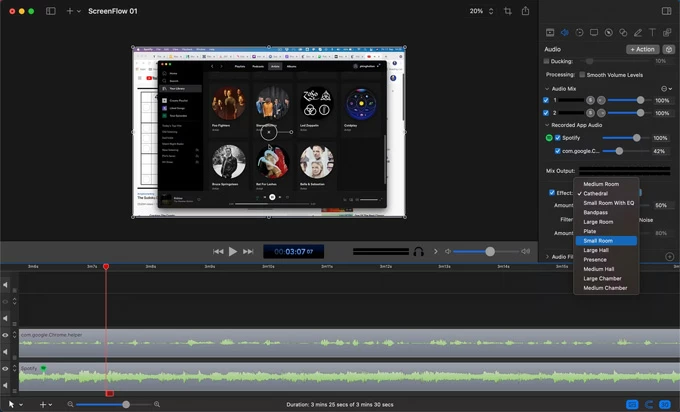The width and height of the screenshot is (680, 412).
Task: Open the Video properties tab icon
Action: tap(548, 32)
